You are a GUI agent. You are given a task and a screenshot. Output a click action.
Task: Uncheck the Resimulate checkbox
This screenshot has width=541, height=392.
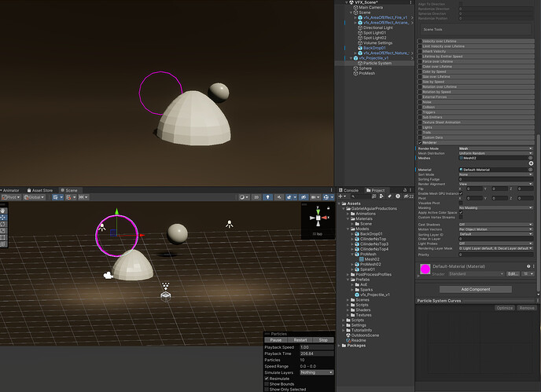pos(267,378)
